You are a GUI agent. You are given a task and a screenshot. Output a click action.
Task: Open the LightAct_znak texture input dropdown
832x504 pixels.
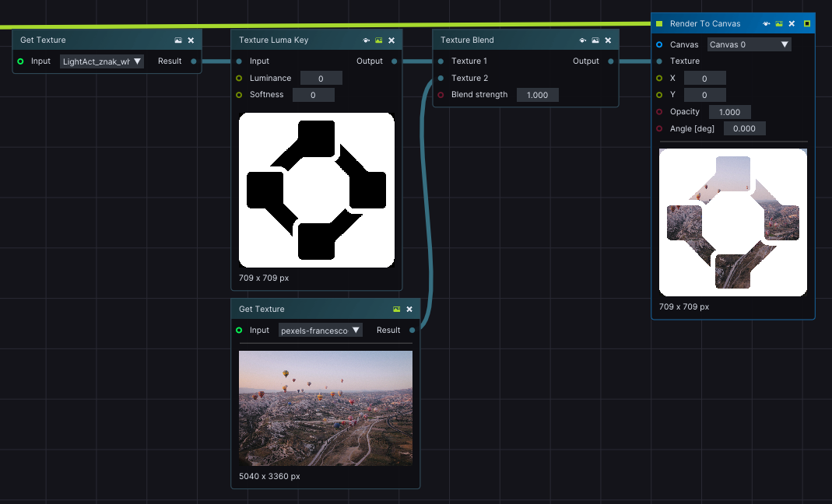pos(102,61)
